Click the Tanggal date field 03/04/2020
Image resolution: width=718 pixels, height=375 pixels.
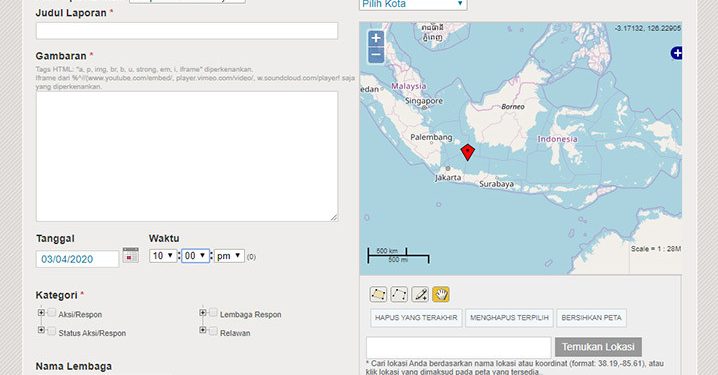point(77,259)
